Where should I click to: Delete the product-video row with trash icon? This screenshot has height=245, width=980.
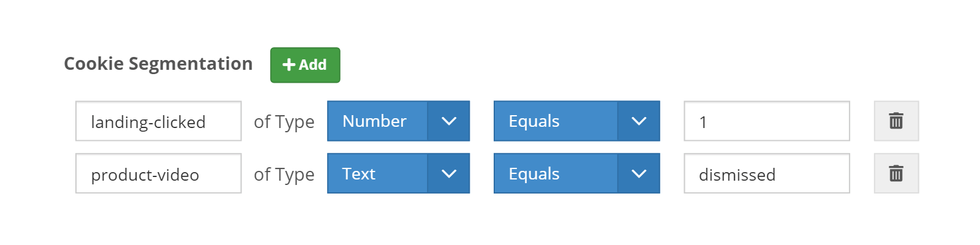coord(896,173)
